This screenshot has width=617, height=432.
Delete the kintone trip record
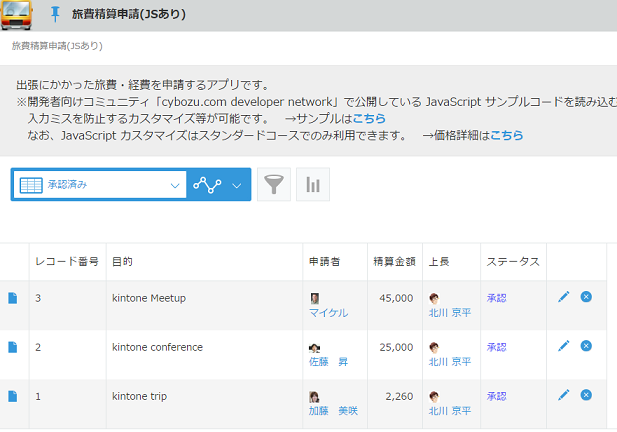coord(586,395)
